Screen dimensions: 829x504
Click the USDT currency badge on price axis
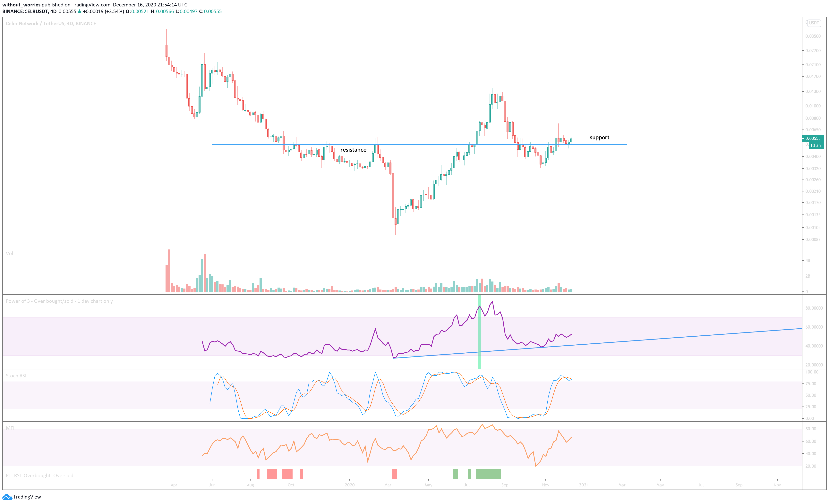(x=814, y=23)
